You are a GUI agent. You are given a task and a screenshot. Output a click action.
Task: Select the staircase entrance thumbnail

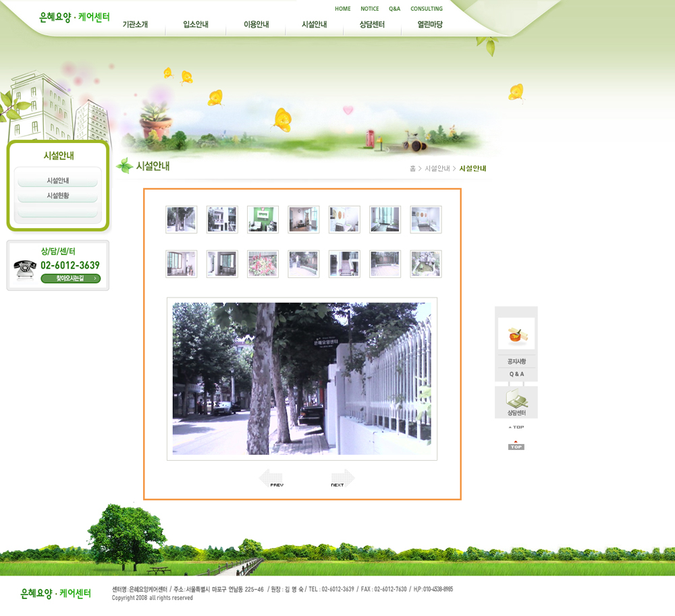coord(344,264)
